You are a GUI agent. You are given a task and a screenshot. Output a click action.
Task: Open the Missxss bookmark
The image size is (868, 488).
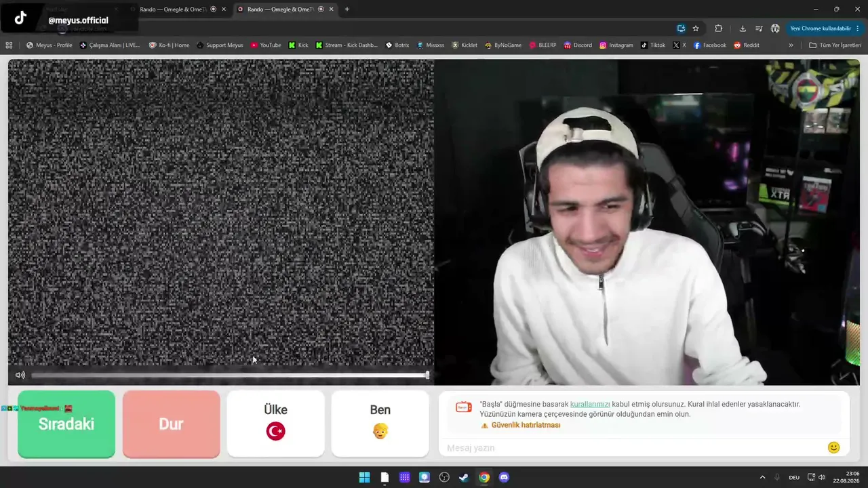coord(431,45)
